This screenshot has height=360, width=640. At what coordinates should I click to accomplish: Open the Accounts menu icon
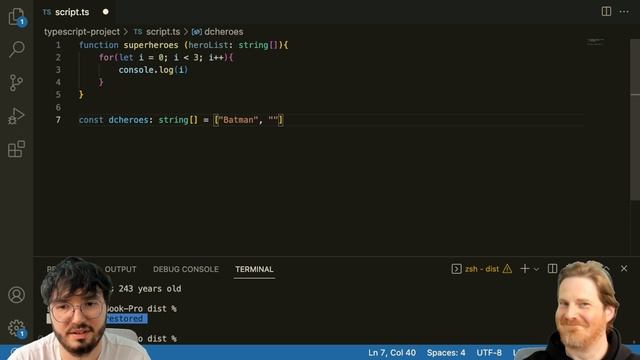16,295
